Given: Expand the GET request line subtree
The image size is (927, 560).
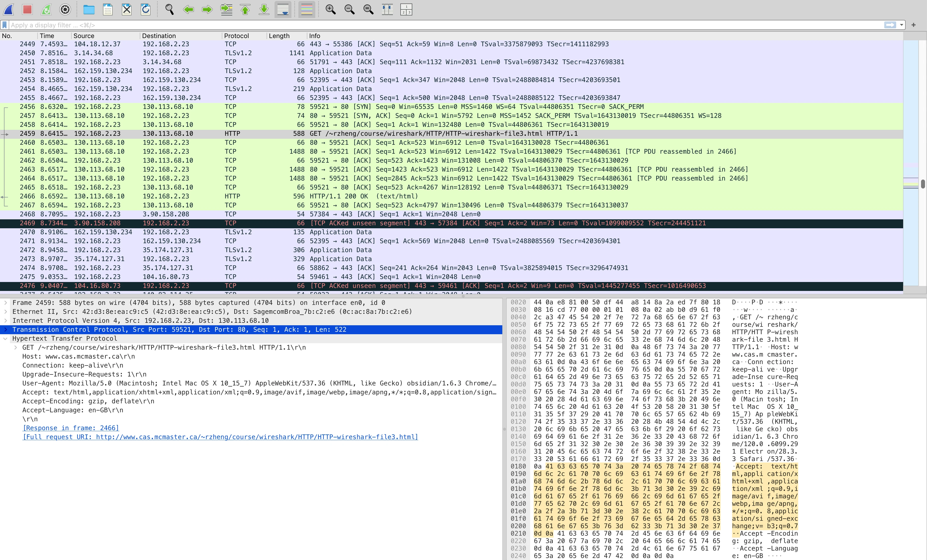Looking at the screenshot, I should (x=15, y=347).
